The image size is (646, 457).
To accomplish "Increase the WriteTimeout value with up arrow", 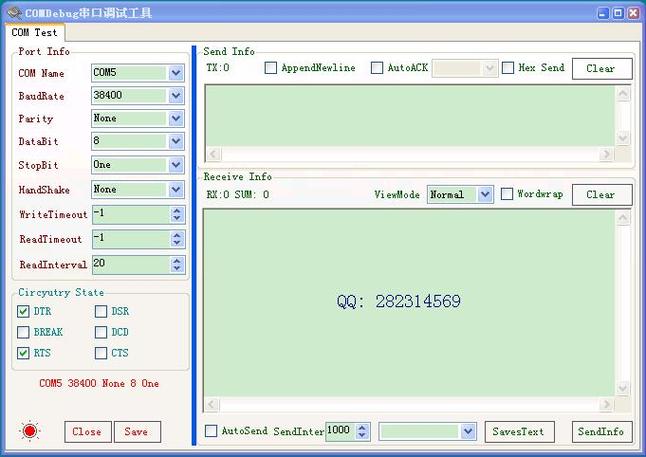I will [x=177, y=210].
